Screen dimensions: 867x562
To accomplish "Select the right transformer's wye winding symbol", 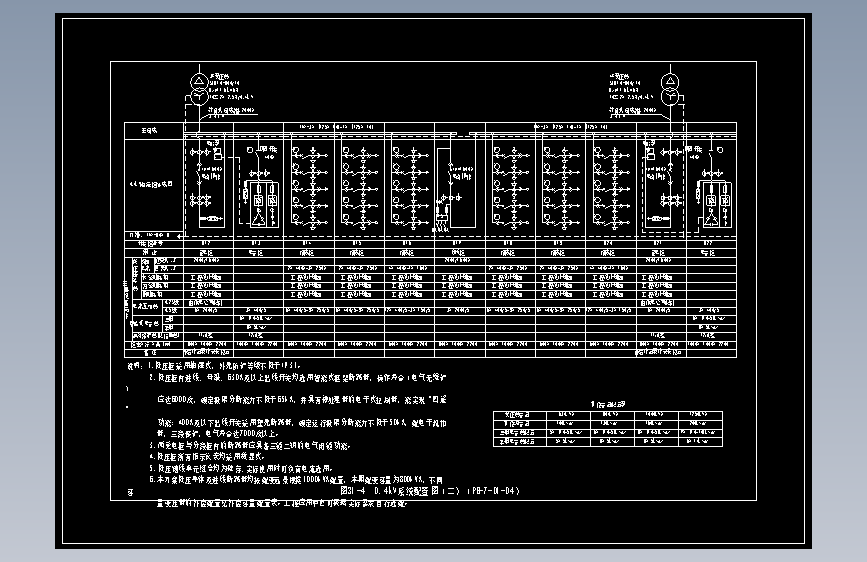I will coord(670,97).
